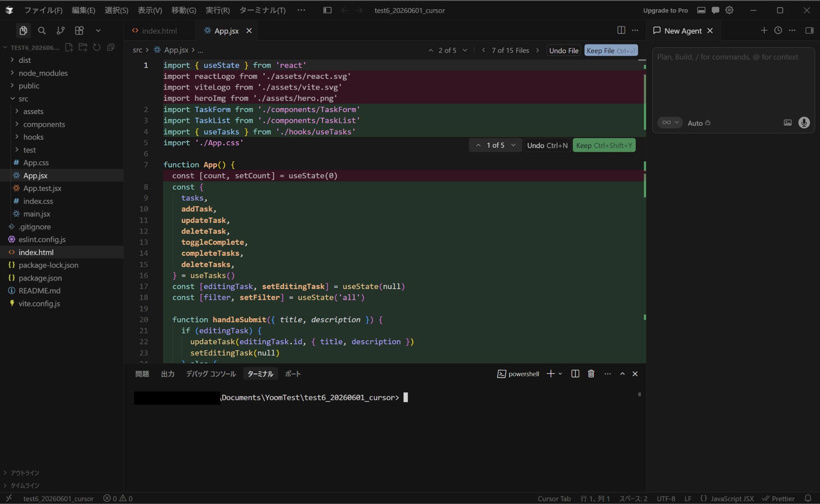The height and width of the screenshot is (504, 820).
Task: Maximize the terminal panel chevron
Action: 622,373
